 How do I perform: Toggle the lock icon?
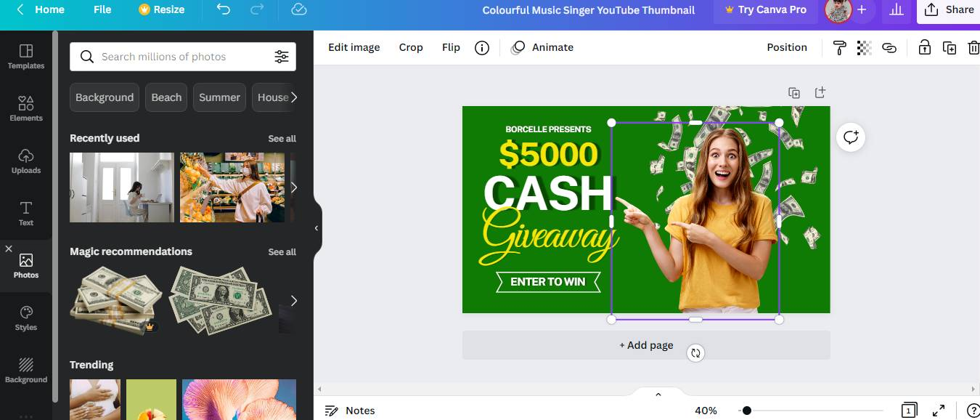tap(924, 48)
